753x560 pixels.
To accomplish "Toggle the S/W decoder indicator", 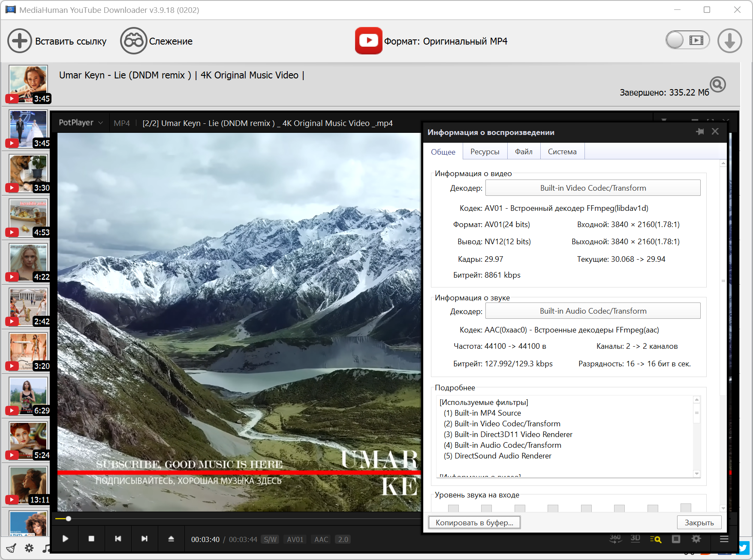I will pyautogui.click(x=270, y=539).
